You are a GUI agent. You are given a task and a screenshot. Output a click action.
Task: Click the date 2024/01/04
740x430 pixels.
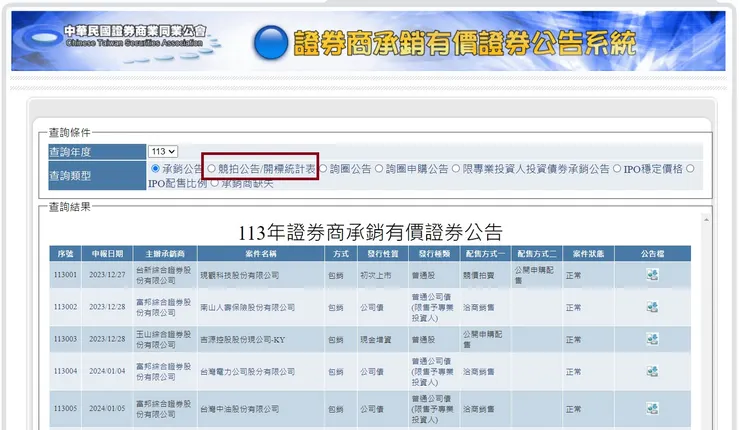[x=108, y=371]
